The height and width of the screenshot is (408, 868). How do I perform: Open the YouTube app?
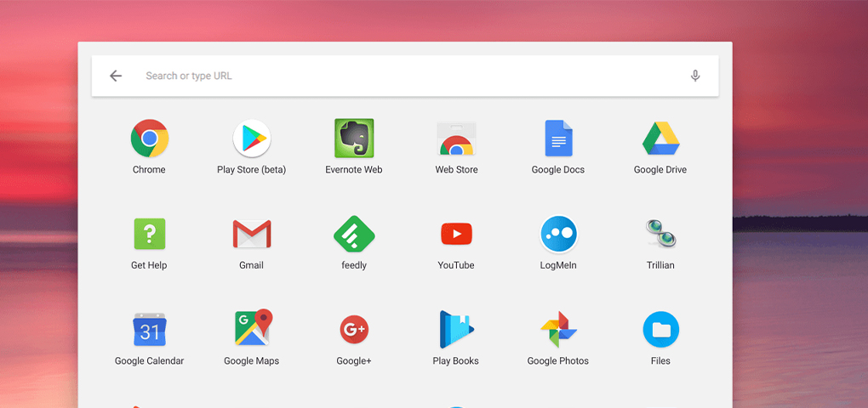(456, 234)
